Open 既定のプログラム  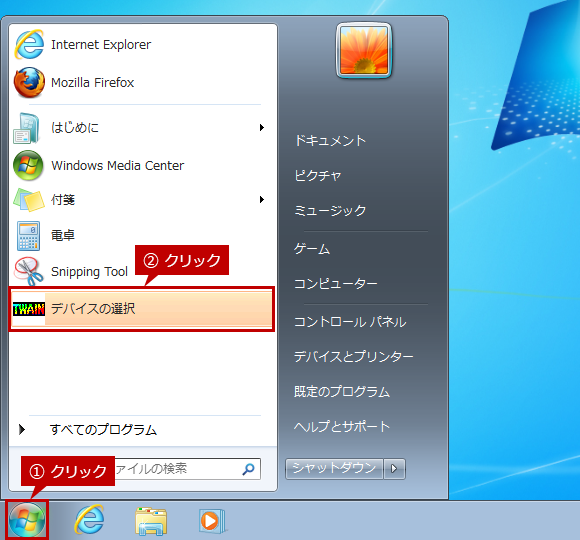342,392
